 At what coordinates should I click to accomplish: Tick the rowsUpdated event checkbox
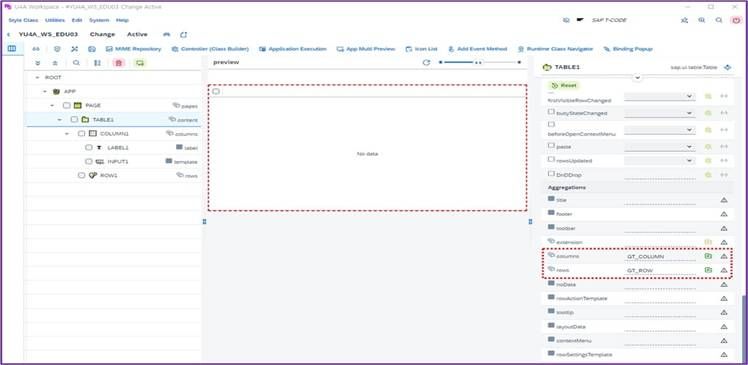point(551,159)
